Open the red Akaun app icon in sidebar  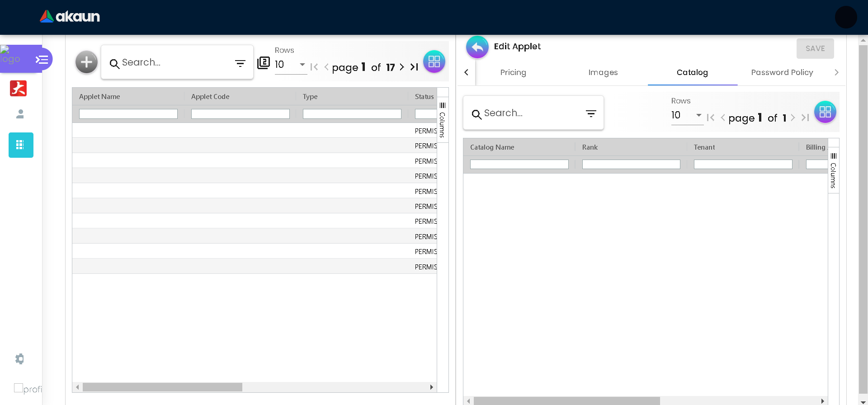click(x=19, y=88)
